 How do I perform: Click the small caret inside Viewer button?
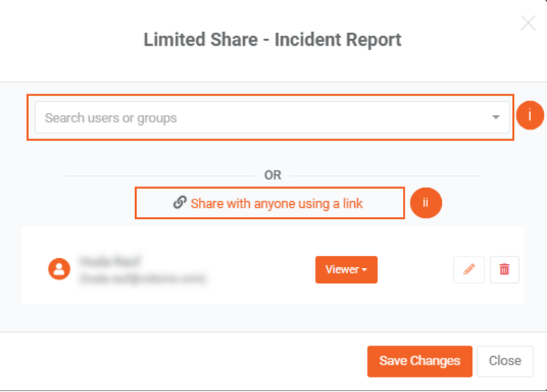point(364,270)
